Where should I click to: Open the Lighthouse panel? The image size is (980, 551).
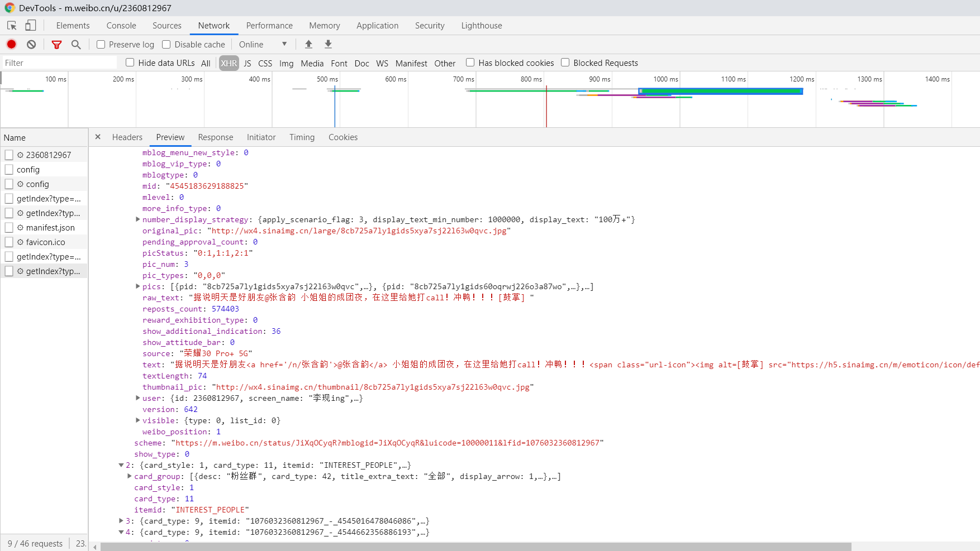482,26
